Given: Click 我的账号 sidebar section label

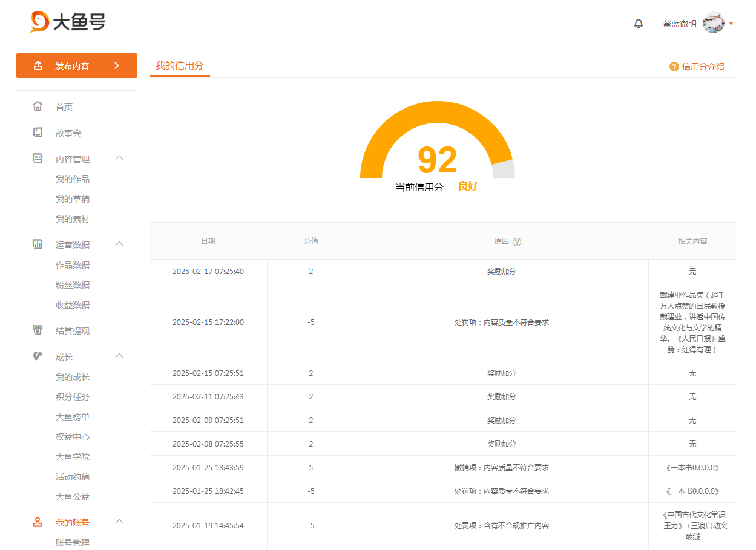Looking at the screenshot, I should [x=73, y=523].
